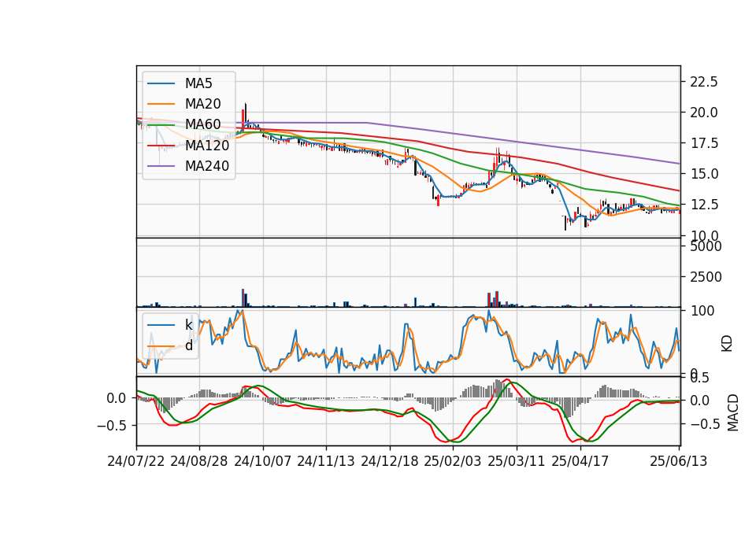Click the 12.5 price axis tick

click(704, 205)
